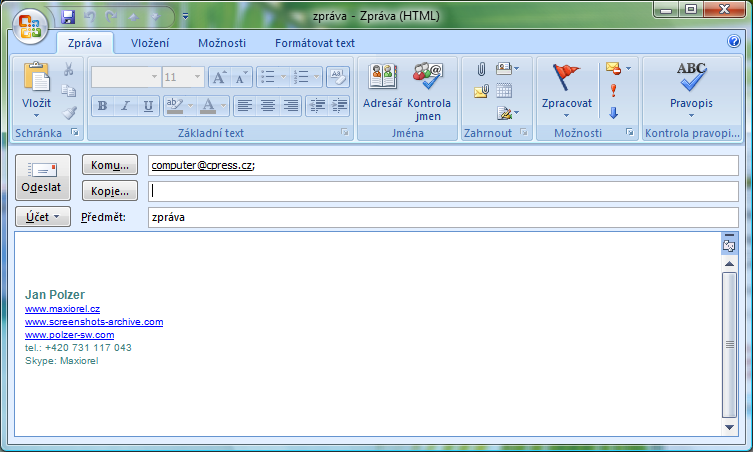Align text right

pyautogui.click(x=291, y=106)
